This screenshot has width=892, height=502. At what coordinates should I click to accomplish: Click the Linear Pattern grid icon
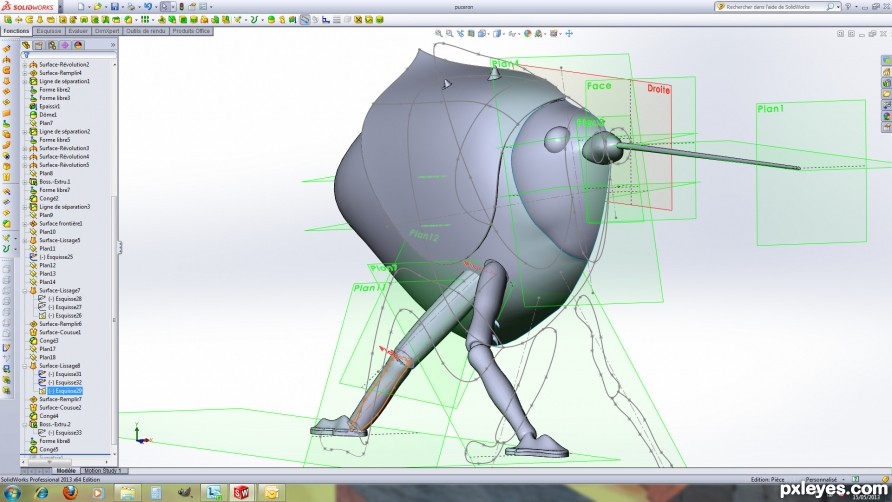145,20
